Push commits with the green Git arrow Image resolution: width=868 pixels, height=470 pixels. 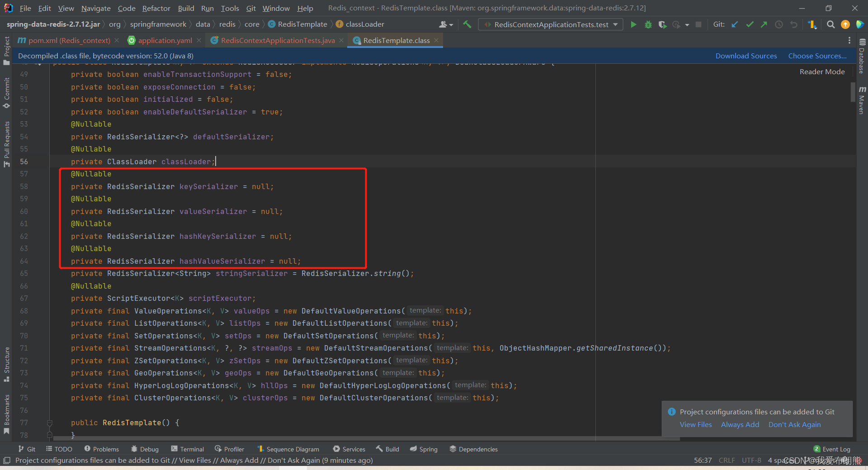764,24
